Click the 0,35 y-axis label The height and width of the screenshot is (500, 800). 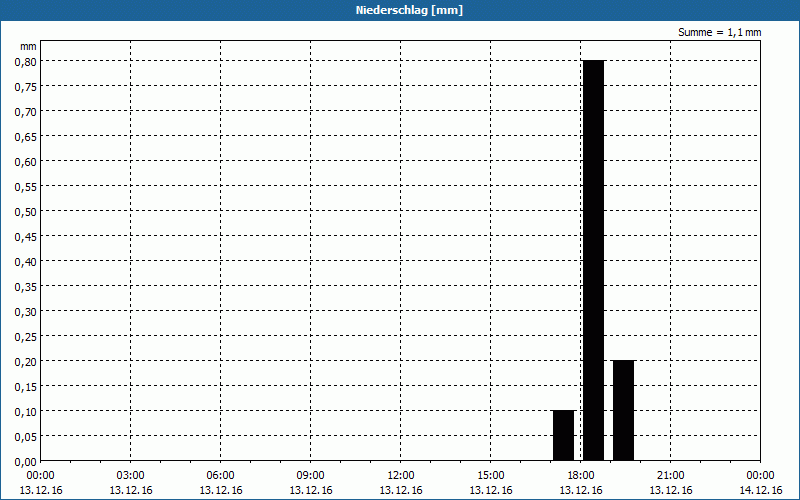pos(26,287)
